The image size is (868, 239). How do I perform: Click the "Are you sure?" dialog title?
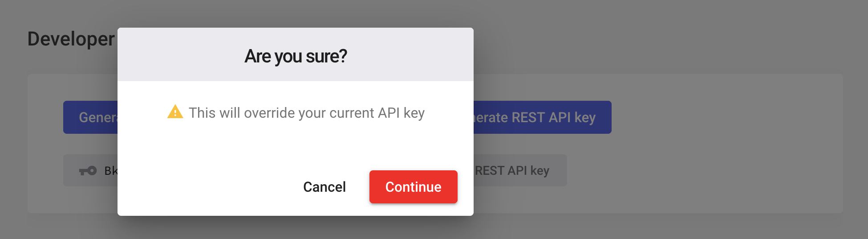pyautogui.click(x=296, y=56)
